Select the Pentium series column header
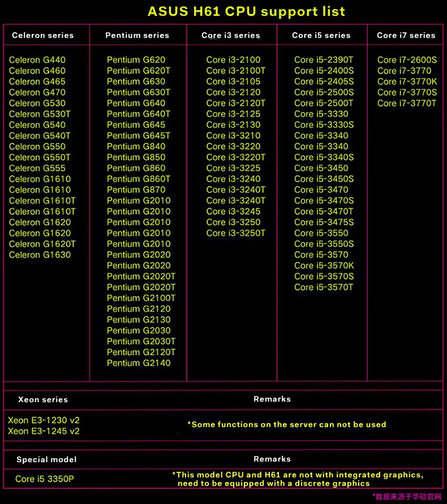The height and width of the screenshot is (504, 447). [137, 36]
